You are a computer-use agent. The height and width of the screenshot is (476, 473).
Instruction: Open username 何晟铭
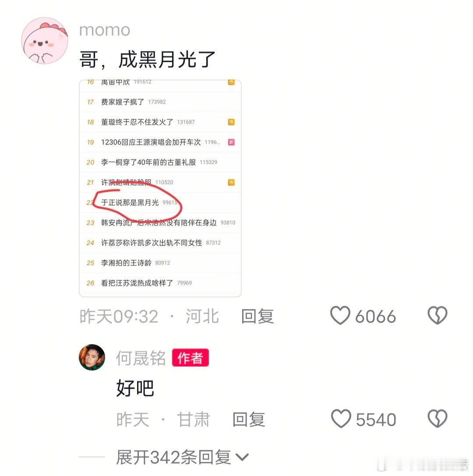pos(141,357)
